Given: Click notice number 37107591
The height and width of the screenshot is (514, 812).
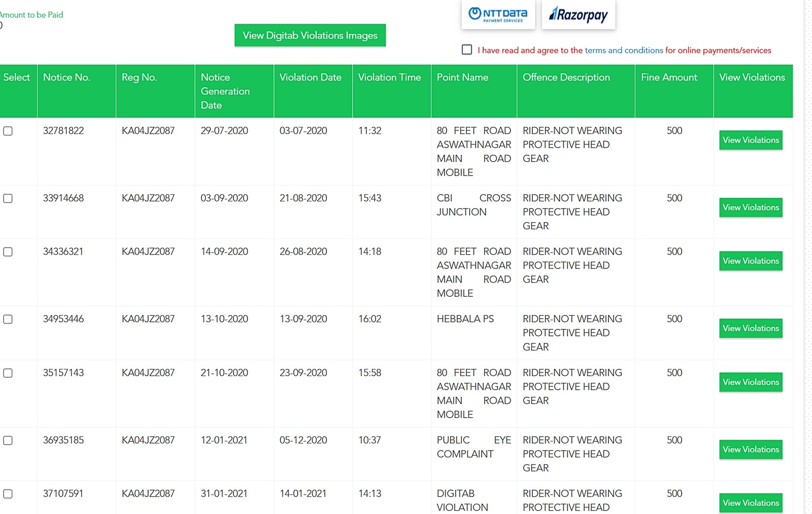Looking at the screenshot, I should pos(63,494).
